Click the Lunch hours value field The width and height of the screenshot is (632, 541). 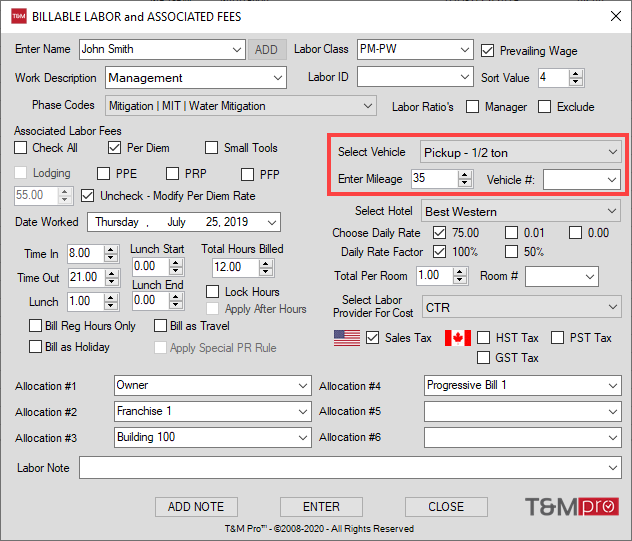point(85,301)
